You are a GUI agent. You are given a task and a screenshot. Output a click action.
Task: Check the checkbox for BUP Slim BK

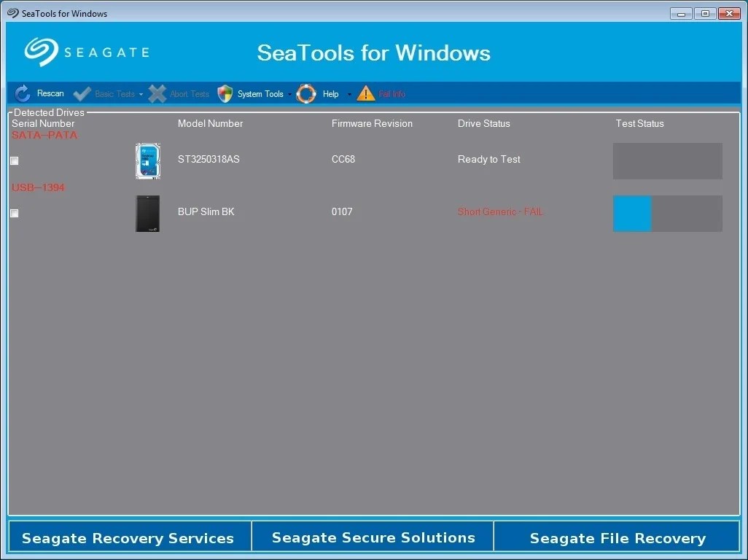(x=14, y=213)
